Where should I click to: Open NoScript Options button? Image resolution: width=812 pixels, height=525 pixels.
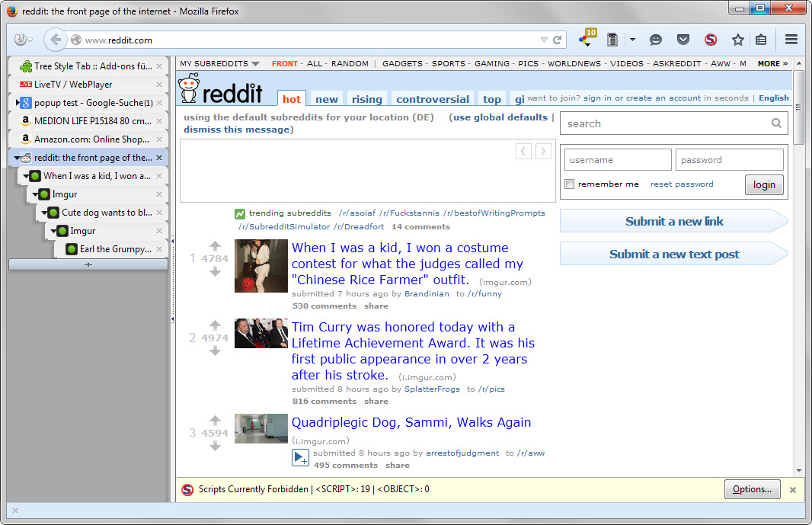pyautogui.click(x=752, y=489)
